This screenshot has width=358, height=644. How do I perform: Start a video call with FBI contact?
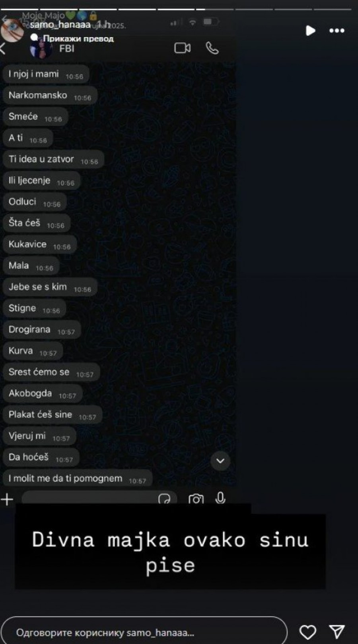click(182, 48)
